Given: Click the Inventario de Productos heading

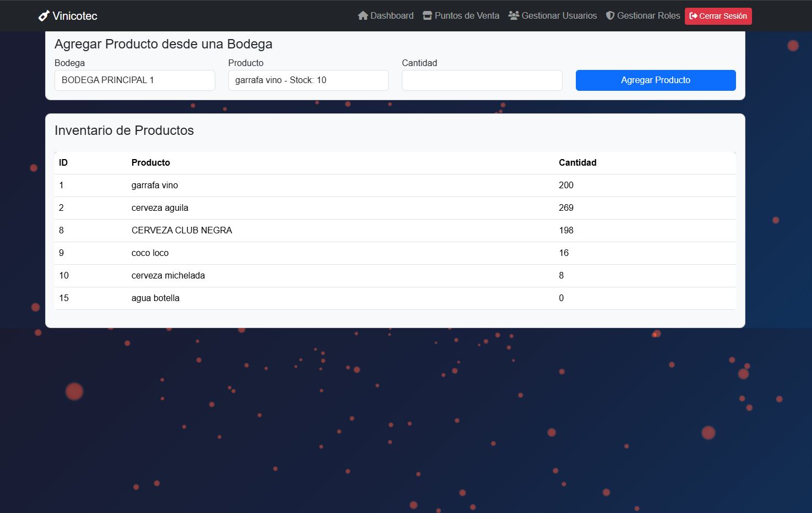Looking at the screenshot, I should (124, 130).
